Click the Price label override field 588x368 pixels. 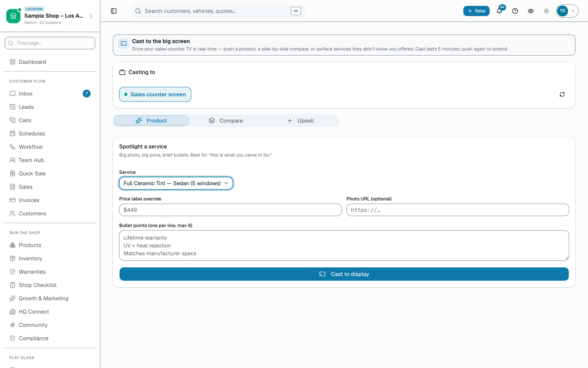tap(230, 210)
